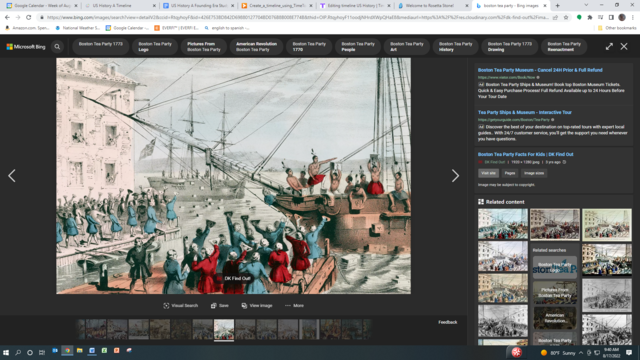
Task: Select the Boston Tea Party Logo chip
Action: point(155,47)
